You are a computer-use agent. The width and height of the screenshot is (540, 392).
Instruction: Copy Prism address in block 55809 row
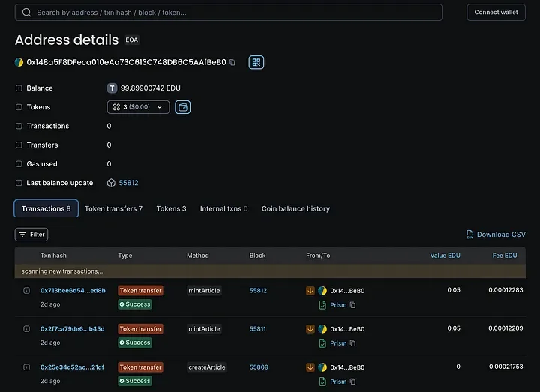tap(352, 382)
